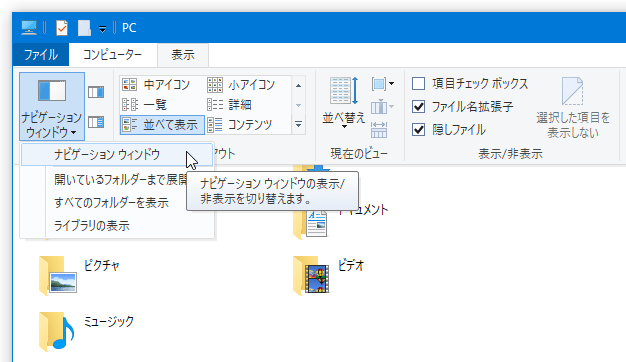The image size is (626, 362).
Task: Click size all columns to fit icon
Action: tap(378, 130)
